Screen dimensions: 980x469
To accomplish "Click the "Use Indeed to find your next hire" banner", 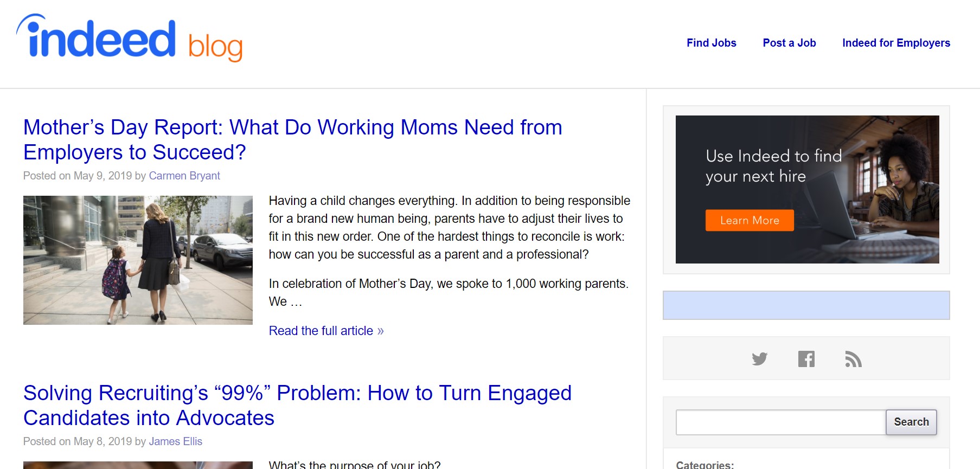I will [x=846, y=163].
